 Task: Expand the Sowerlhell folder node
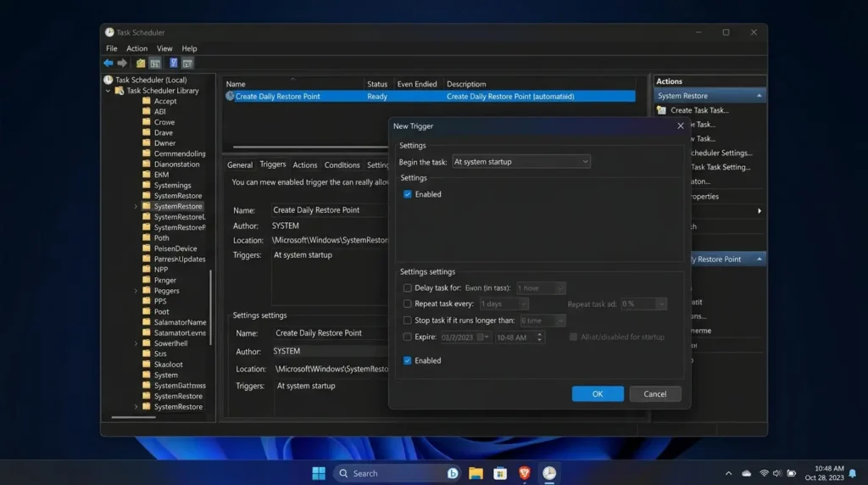[136, 343]
